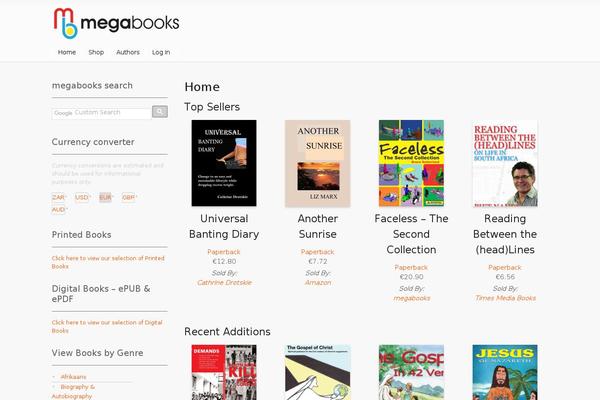The image size is (600, 400).
Task: Open the Shop menu item
Action: click(x=96, y=52)
